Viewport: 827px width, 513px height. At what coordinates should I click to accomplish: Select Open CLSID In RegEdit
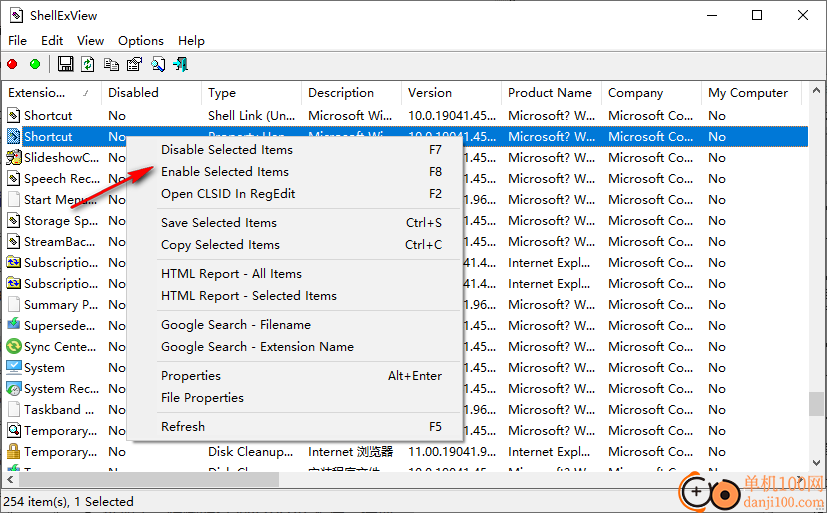pos(295,194)
